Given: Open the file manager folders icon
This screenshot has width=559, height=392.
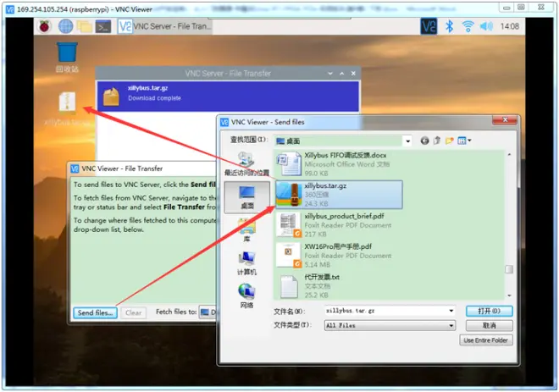Looking at the screenshot, I should [85, 27].
